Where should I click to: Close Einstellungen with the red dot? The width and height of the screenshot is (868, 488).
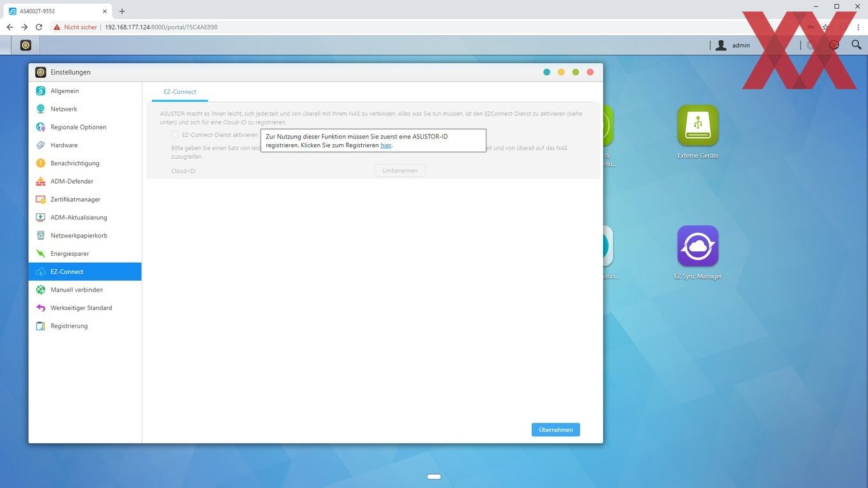coord(590,72)
